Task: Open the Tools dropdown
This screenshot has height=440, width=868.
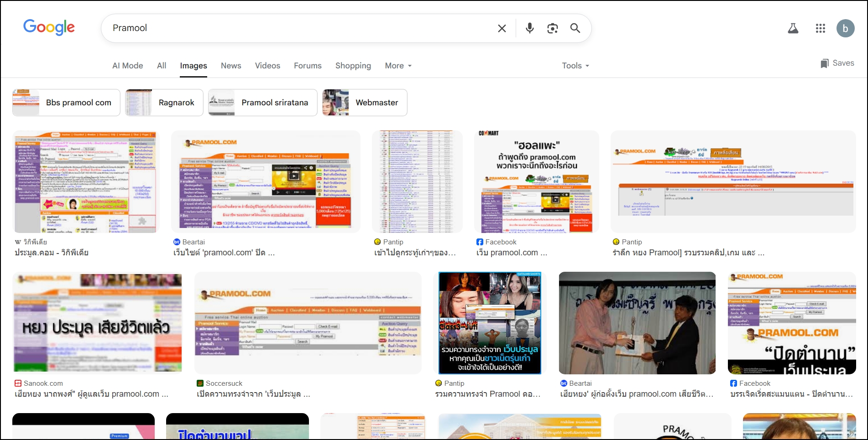Action: pos(575,66)
